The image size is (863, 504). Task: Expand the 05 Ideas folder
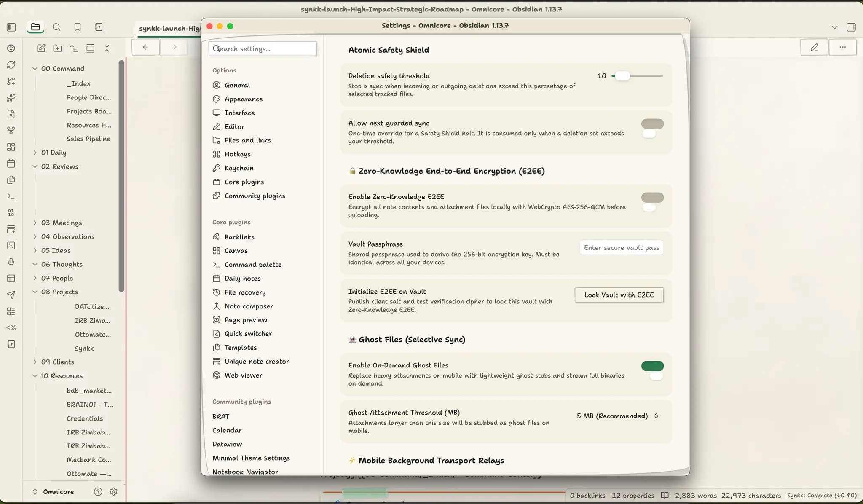(x=35, y=251)
